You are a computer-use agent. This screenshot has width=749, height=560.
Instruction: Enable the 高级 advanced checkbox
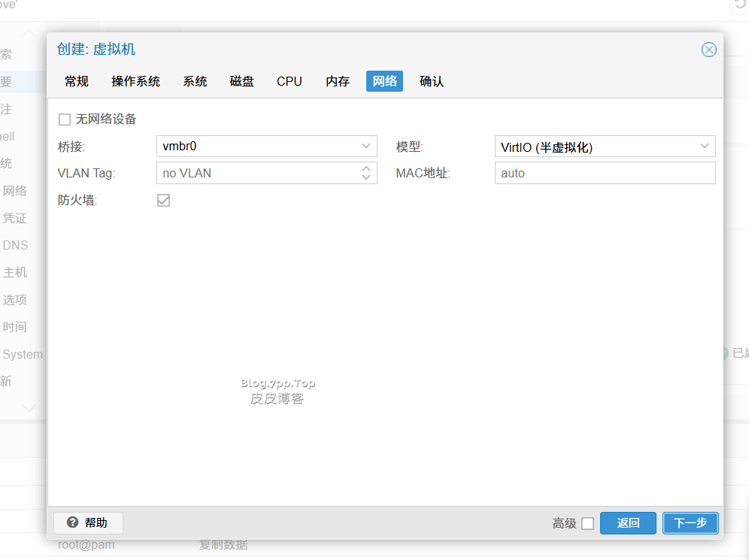587,523
